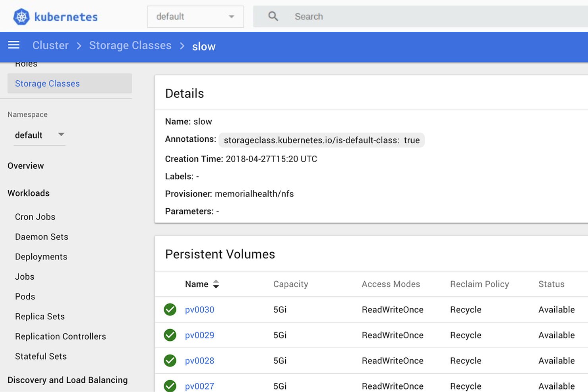Select Storage Classes in the sidebar

pyautogui.click(x=47, y=83)
